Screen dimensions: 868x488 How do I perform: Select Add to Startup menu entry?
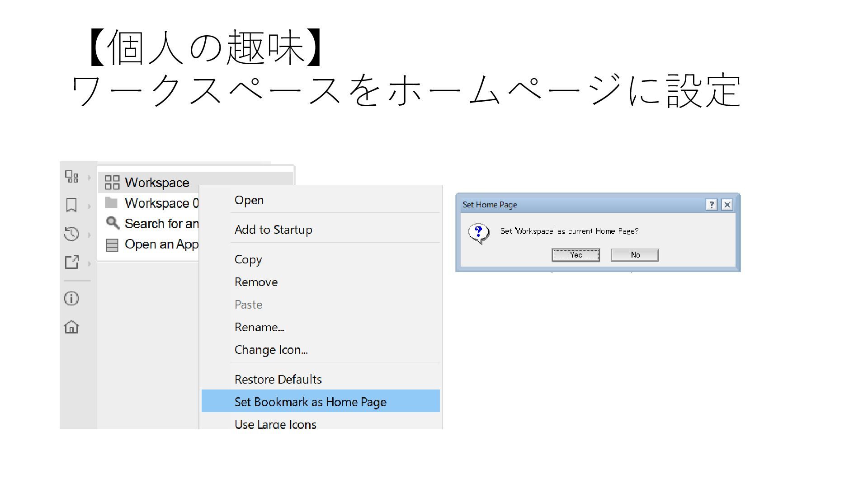(273, 230)
